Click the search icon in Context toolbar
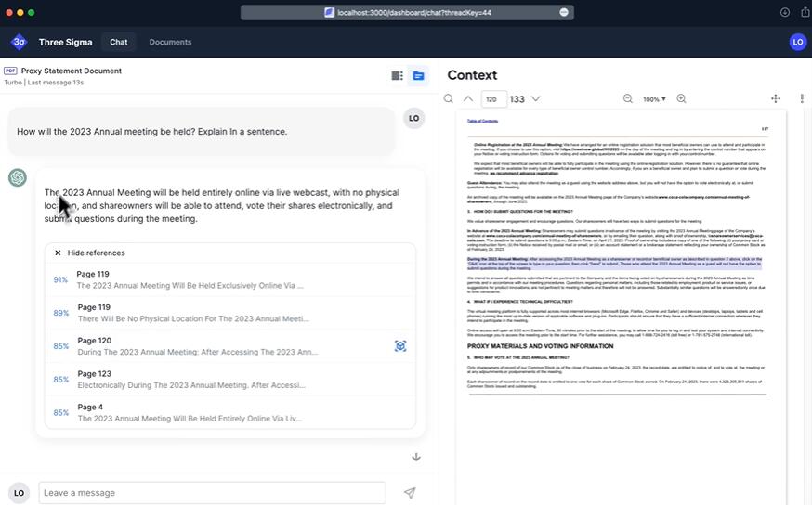 tap(449, 99)
